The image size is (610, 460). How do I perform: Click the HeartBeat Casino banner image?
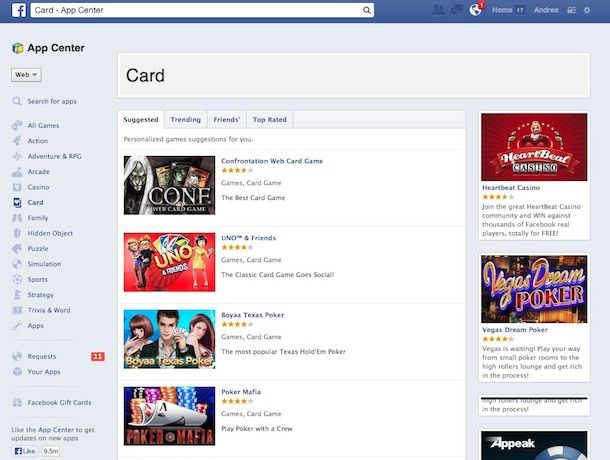click(x=534, y=147)
